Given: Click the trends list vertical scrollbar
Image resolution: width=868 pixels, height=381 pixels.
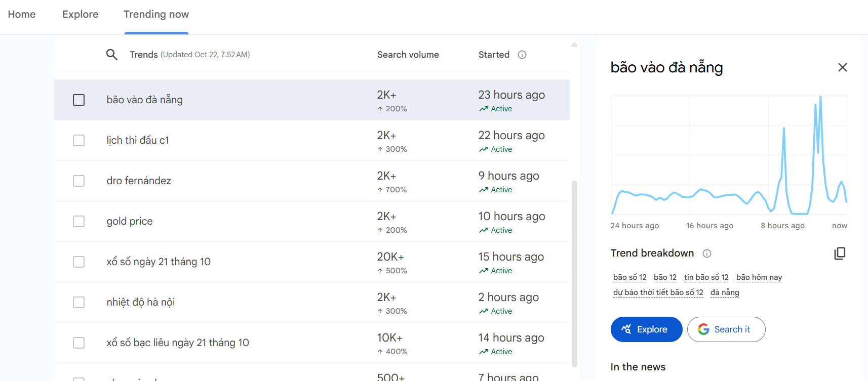Looking at the screenshot, I should pos(574,273).
